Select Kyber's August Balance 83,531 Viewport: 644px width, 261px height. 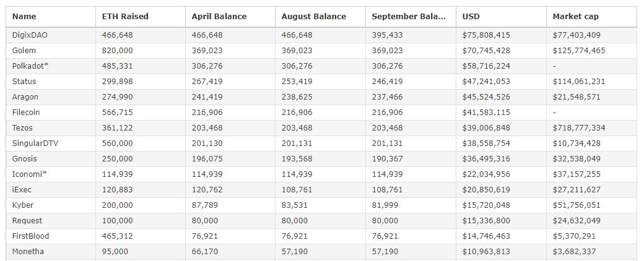pos(294,205)
